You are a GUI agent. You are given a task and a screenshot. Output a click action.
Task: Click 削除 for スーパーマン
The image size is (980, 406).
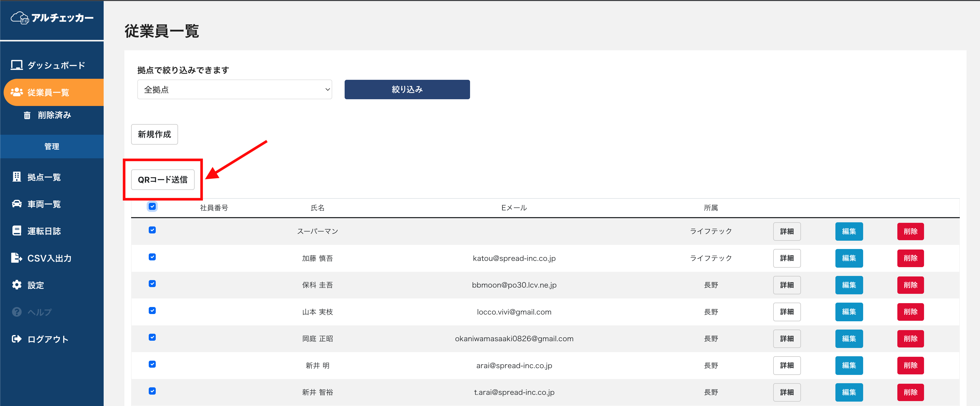point(910,231)
